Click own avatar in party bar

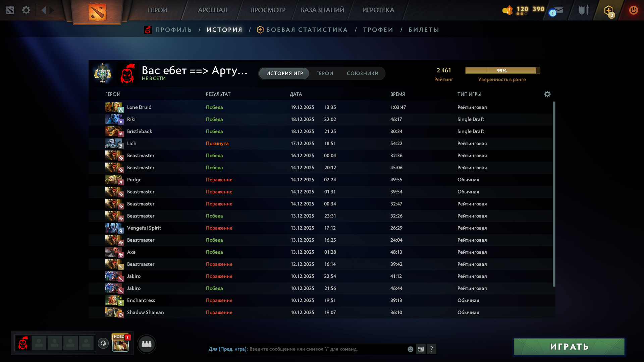23,343
